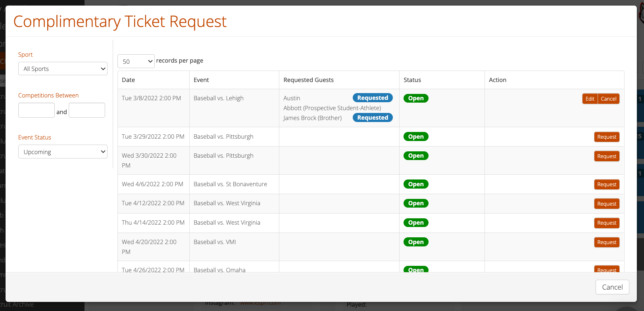Image resolution: width=644 pixels, height=311 pixels.
Task: Open the records per page dropdown
Action: 136,61
